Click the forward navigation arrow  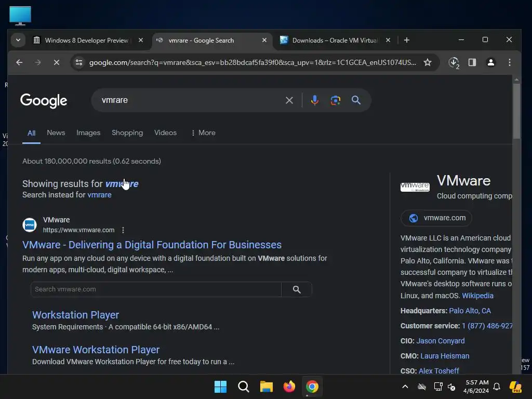pyautogui.click(x=37, y=62)
